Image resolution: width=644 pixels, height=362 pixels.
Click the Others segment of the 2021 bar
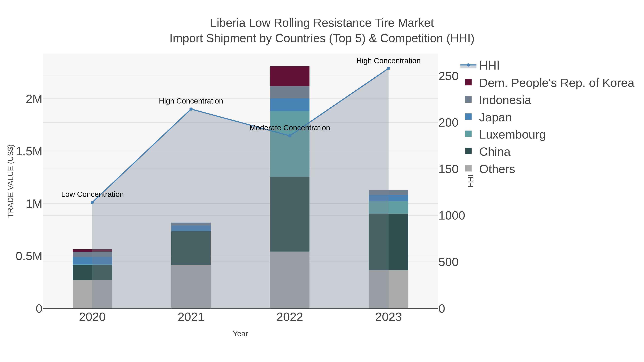point(191,287)
